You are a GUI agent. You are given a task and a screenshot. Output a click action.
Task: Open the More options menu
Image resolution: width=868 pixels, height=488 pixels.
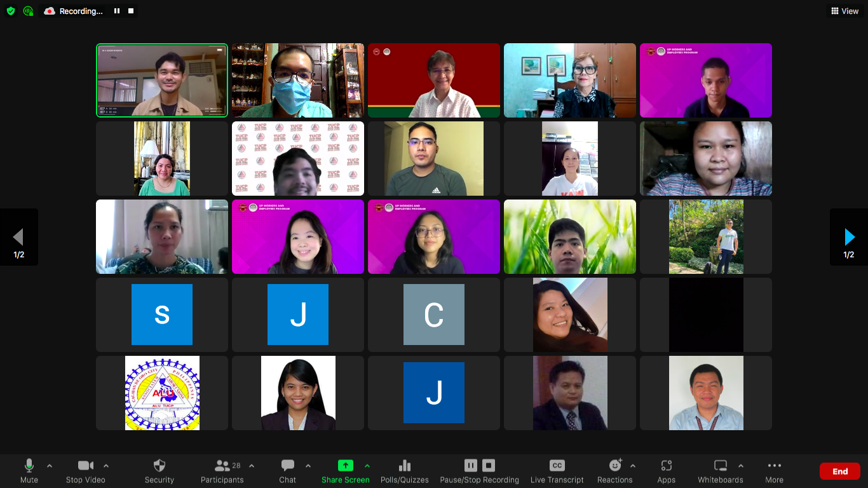[774, 470]
